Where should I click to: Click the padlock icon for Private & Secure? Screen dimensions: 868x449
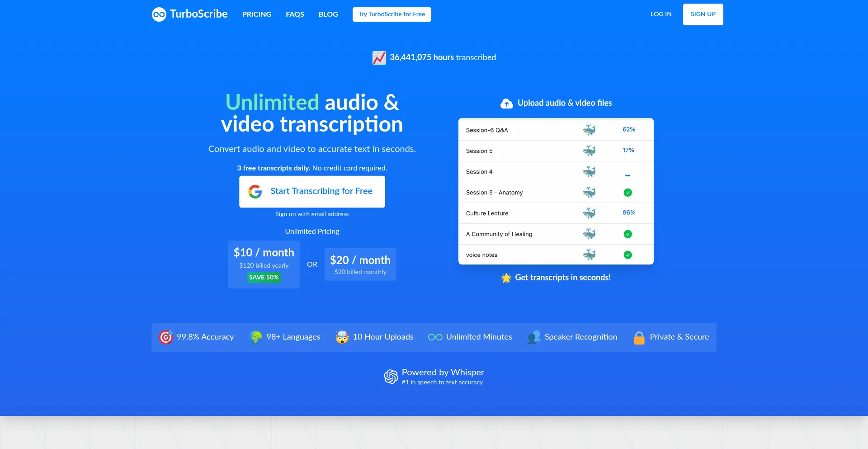click(639, 337)
